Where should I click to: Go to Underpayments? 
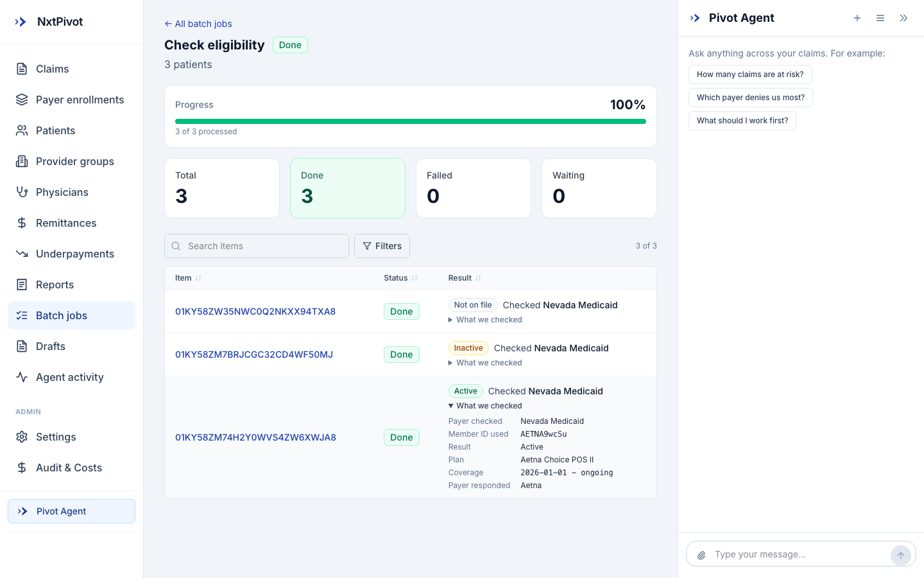click(x=71, y=254)
